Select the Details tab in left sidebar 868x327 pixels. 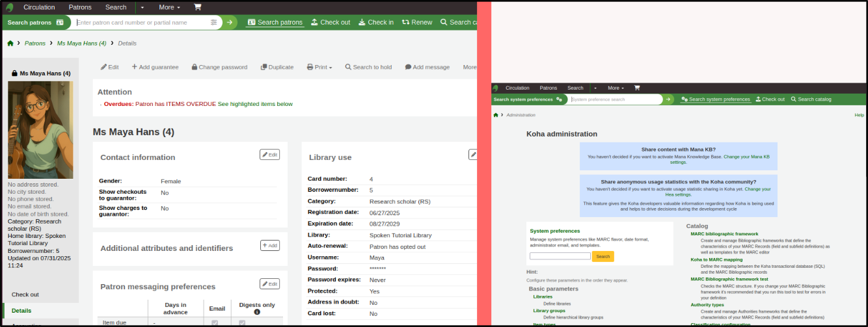tap(21, 311)
